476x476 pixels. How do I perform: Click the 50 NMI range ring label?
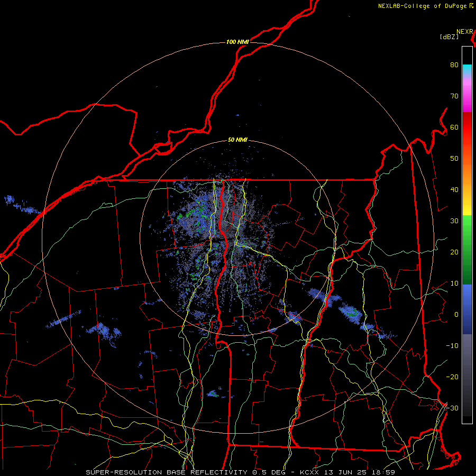(237, 140)
